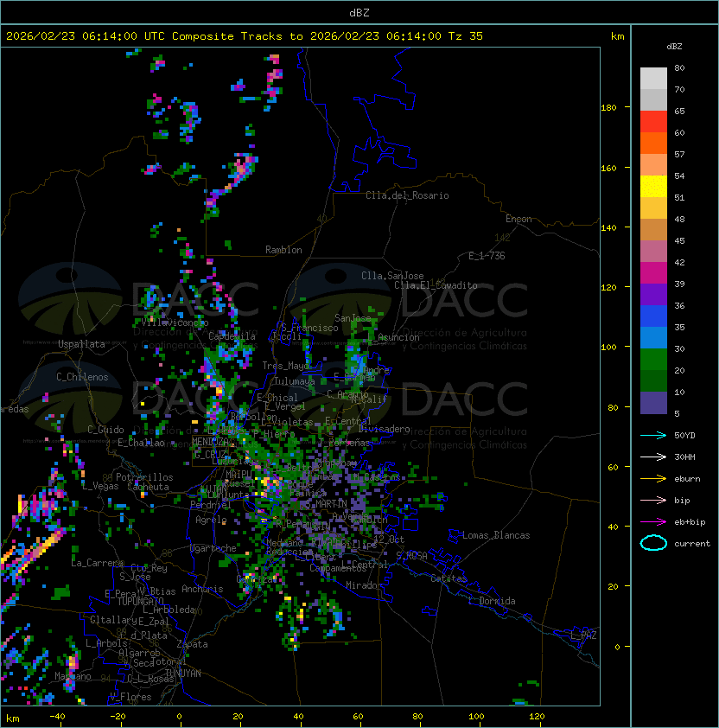This screenshot has width=719, height=728.
Task: Click the '-40' tick on horizontal axis
Action: click(x=57, y=717)
